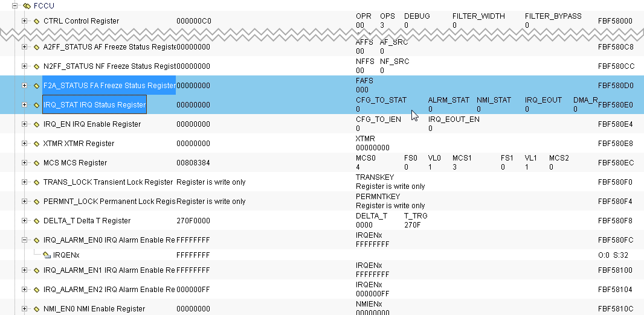The height and width of the screenshot is (315, 644).
Task: Click the FILTER_WIDTH field in CTRL row
Action: pos(478,16)
